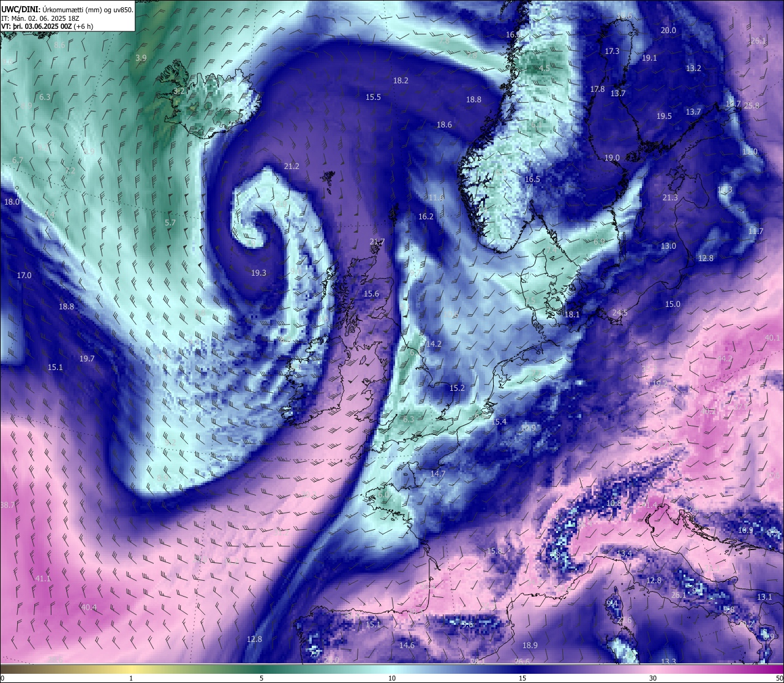This screenshot has height=683, width=784.
Task: Pick the 18.9 value in western Mediterranean
Action: (x=530, y=645)
